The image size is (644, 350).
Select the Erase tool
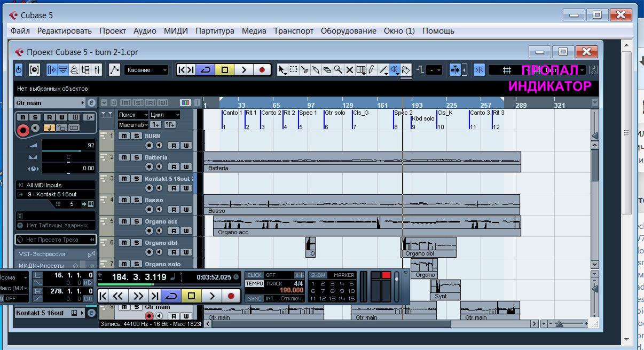click(x=327, y=69)
